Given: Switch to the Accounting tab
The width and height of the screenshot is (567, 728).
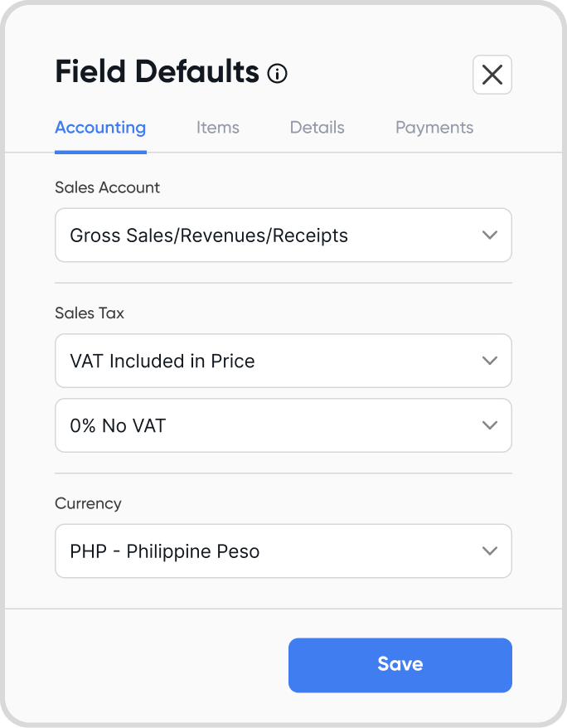Looking at the screenshot, I should pos(100,128).
